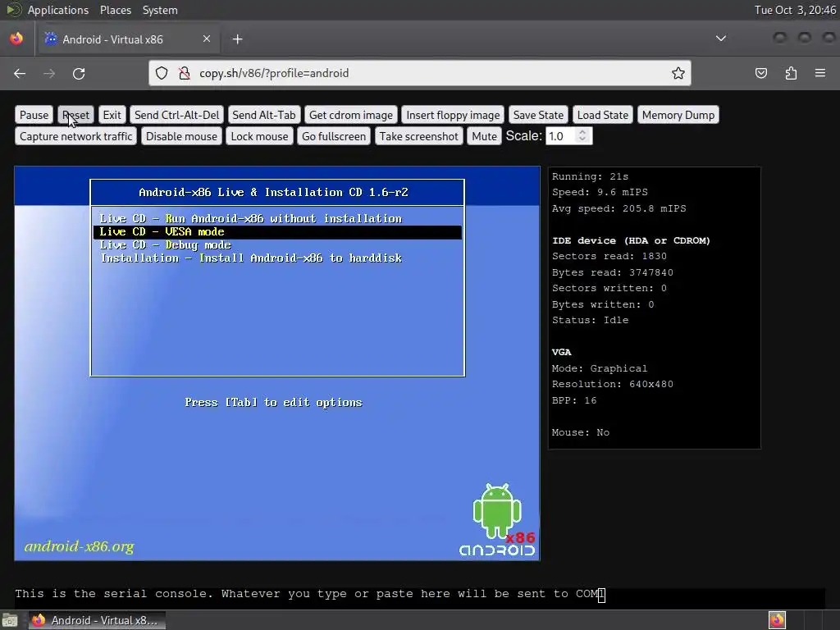Open tracking protection shield icon
Image resolution: width=840 pixels, height=630 pixels.
(162, 73)
